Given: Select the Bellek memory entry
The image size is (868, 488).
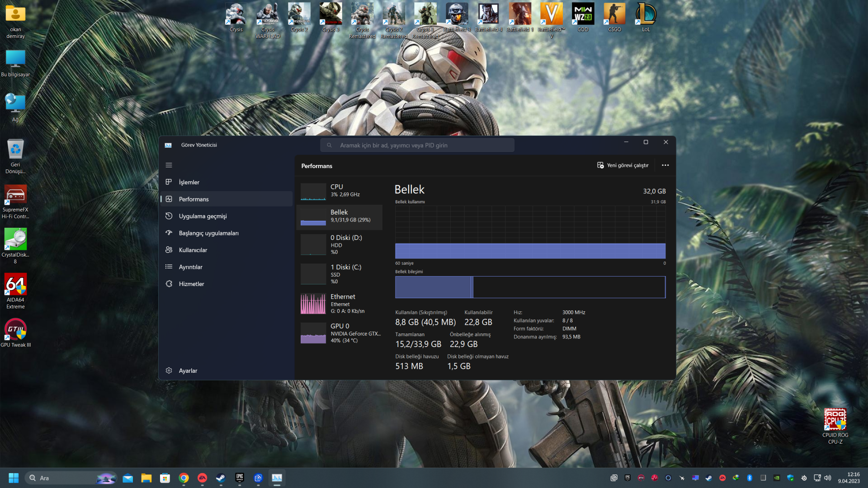Looking at the screenshot, I should tap(340, 216).
